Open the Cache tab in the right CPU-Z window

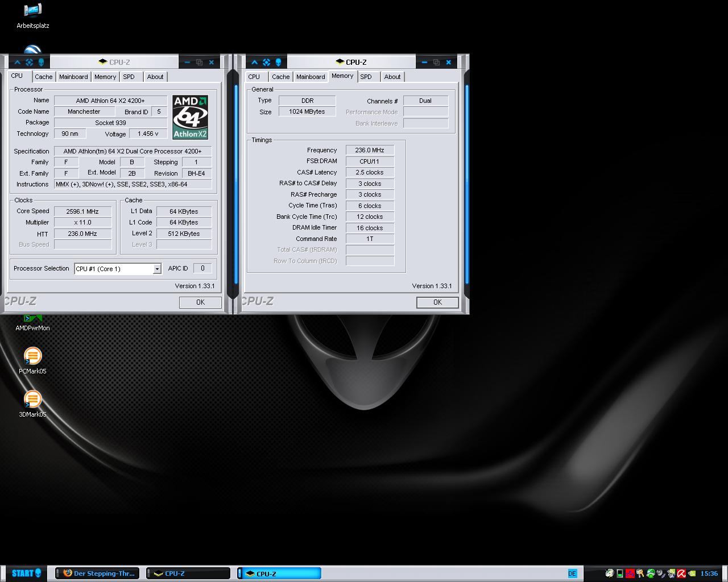pyautogui.click(x=280, y=77)
